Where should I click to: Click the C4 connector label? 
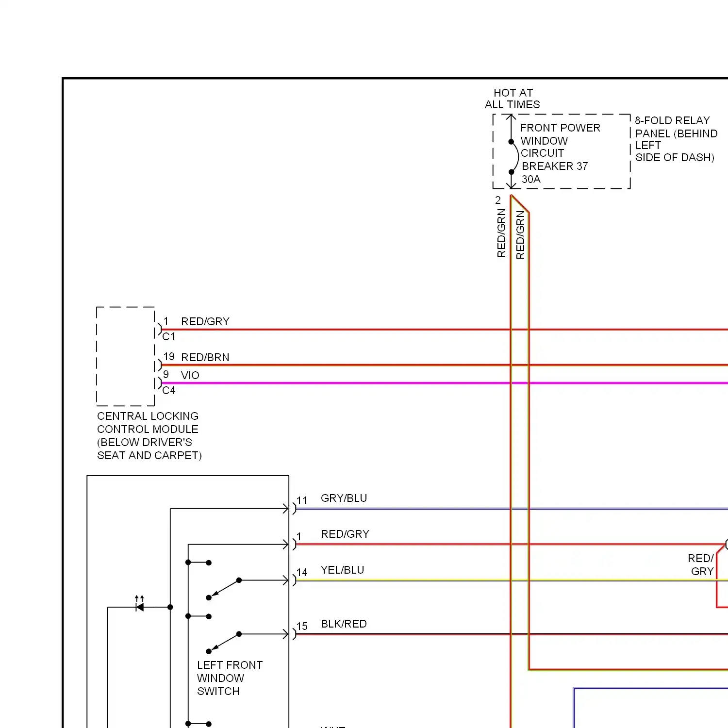[169, 390]
